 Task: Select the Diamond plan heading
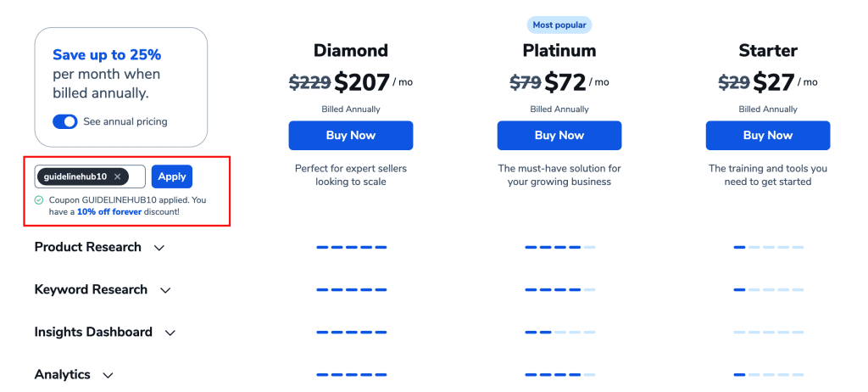coord(351,50)
